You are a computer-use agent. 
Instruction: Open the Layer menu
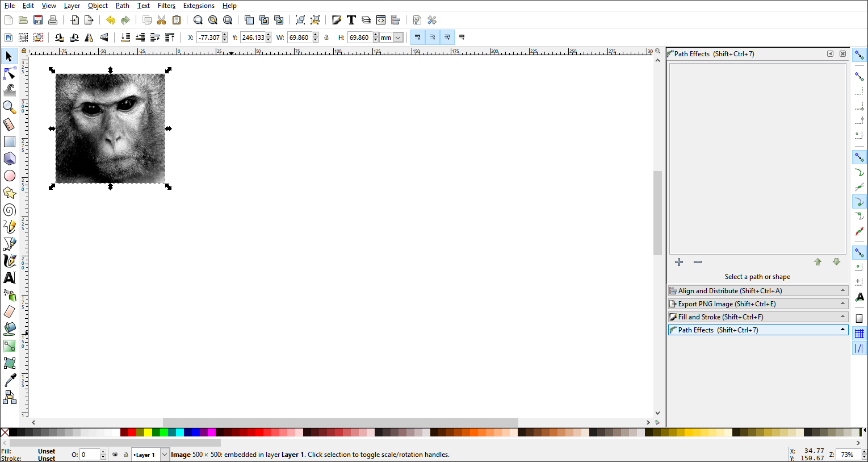coord(72,6)
